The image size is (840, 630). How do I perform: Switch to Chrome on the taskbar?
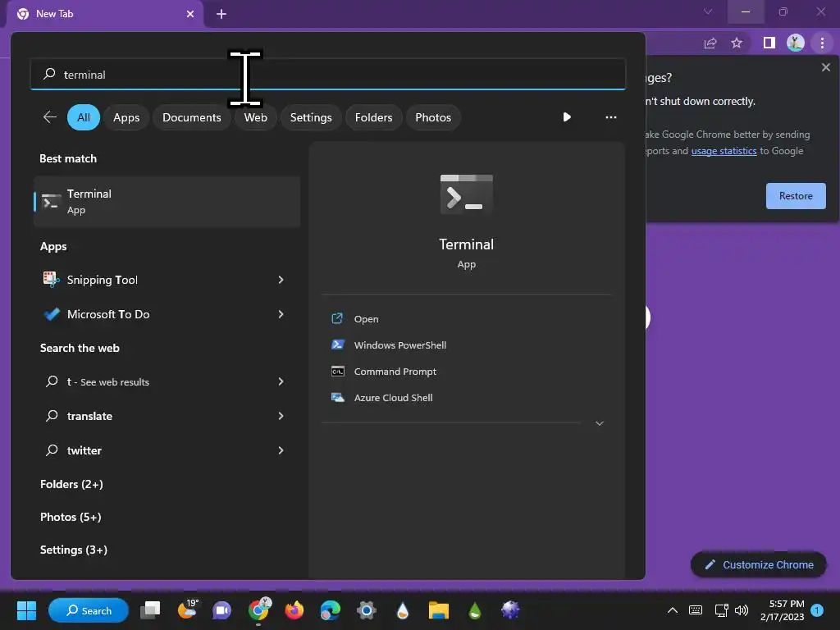click(x=258, y=609)
